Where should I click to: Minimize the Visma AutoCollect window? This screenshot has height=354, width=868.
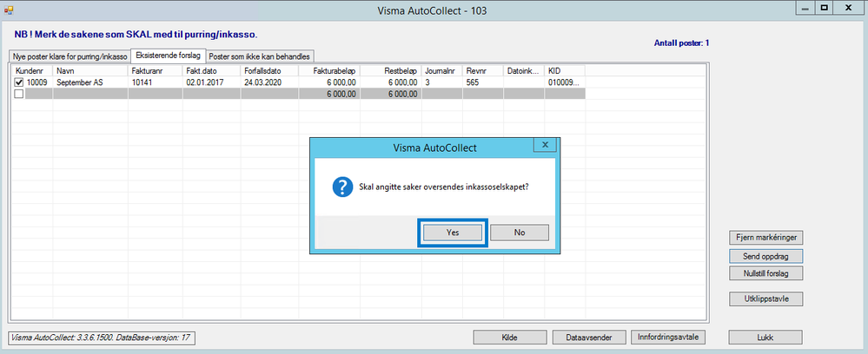pos(805,9)
